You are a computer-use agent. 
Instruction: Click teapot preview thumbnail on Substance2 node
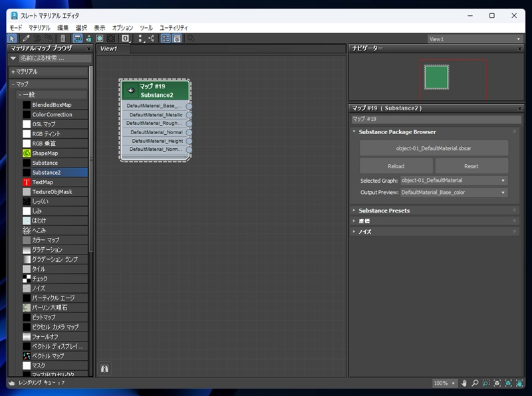coord(131,90)
